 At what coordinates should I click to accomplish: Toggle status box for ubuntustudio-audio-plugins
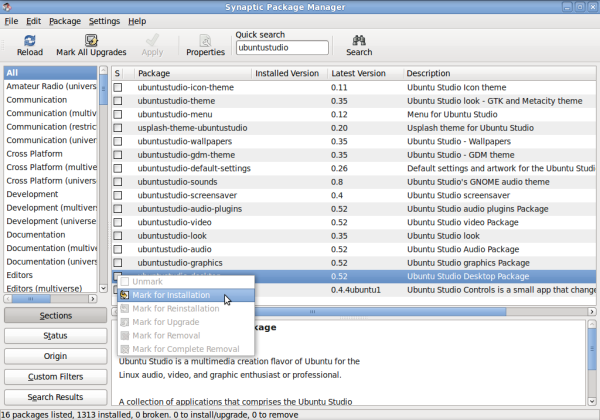point(118,209)
